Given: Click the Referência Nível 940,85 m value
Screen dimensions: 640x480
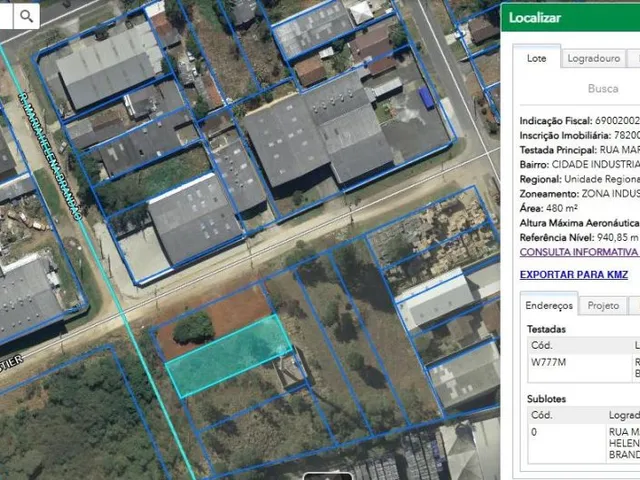Looking at the screenshot, I should point(618,238).
